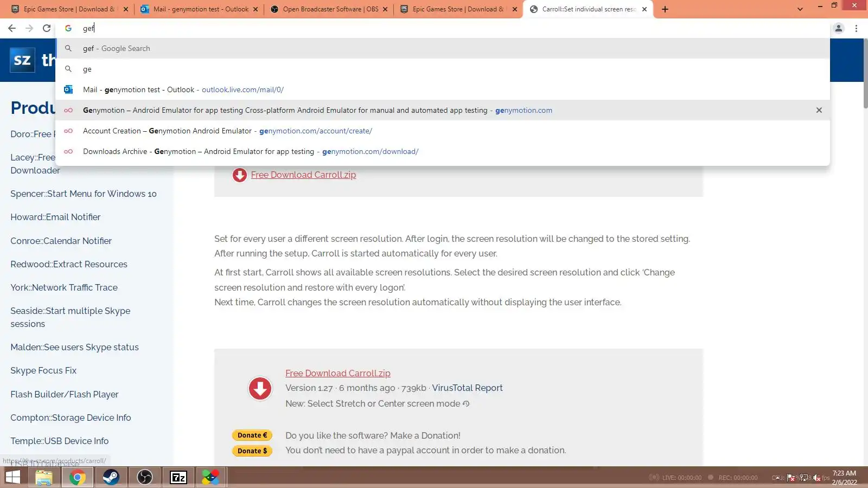Image resolution: width=868 pixels, height=488 pixels.
Task: Open Redwood::Extract Resources page
Action: tap(69, 264)
